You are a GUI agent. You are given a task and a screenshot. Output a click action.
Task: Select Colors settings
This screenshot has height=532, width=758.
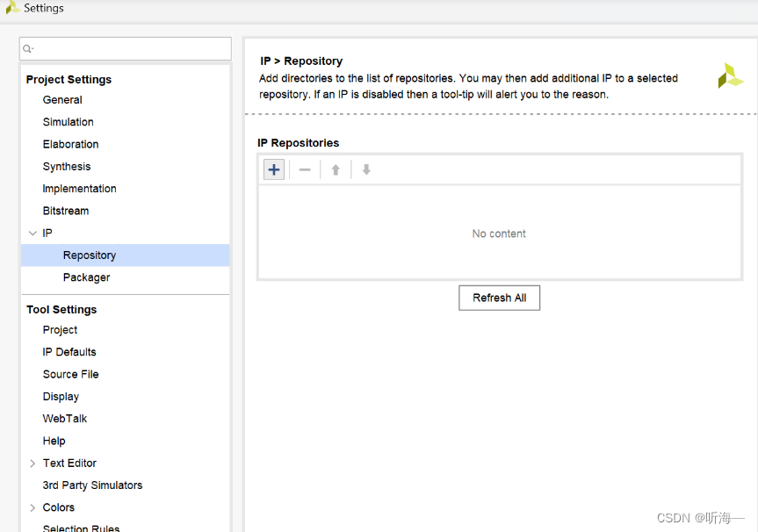click(x=59, y=507)
